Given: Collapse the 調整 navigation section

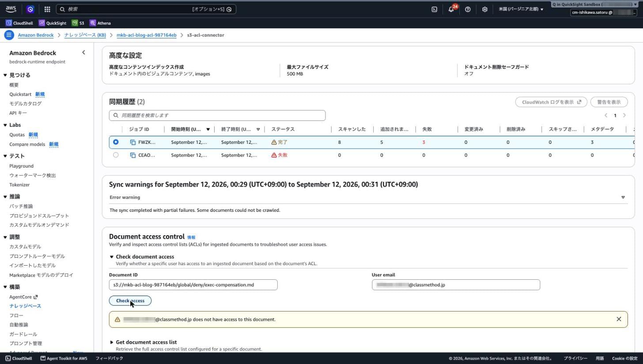Looking at the screenshot, I should [x=5, y=237].
